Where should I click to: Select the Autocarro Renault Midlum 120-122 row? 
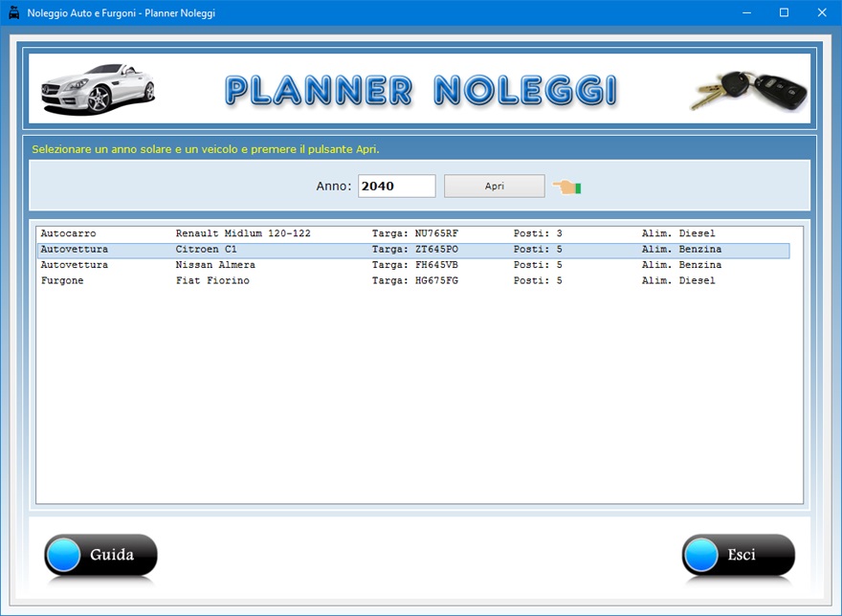(243, 234)
